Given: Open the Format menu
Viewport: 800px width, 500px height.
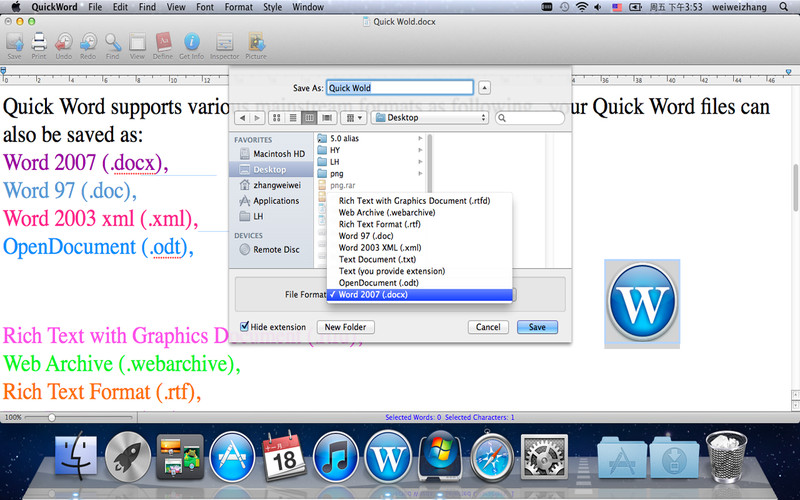Looking at the screenshot, I should tap(239, 7).
